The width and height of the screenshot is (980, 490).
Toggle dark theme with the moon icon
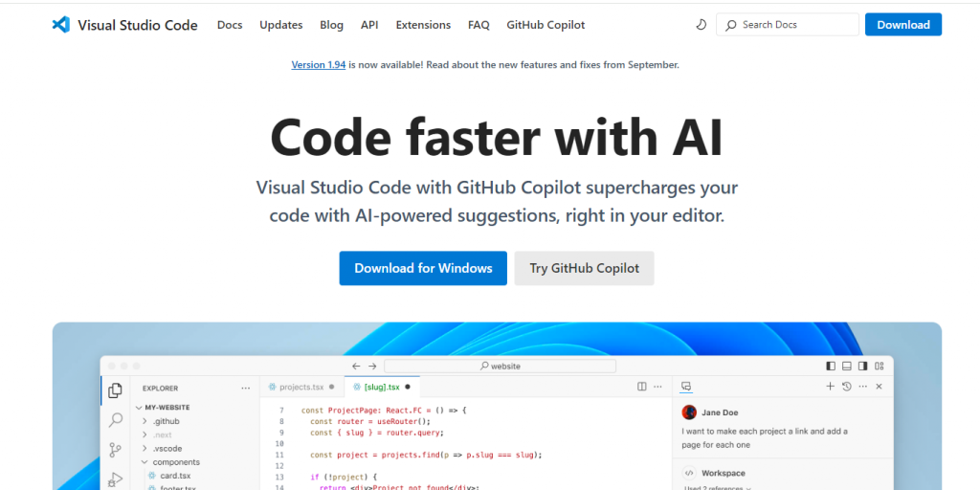pyautogui.click(x=702, y=25)
